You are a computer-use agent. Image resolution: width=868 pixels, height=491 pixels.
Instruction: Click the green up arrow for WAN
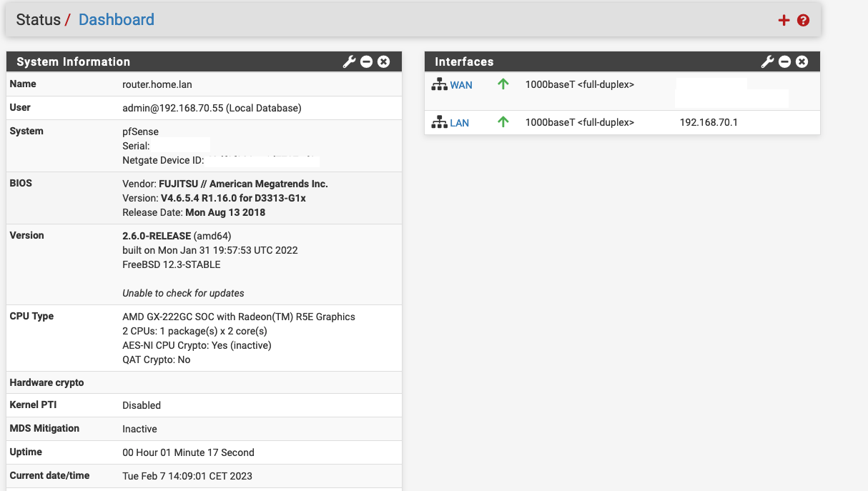tap(503, 84)
